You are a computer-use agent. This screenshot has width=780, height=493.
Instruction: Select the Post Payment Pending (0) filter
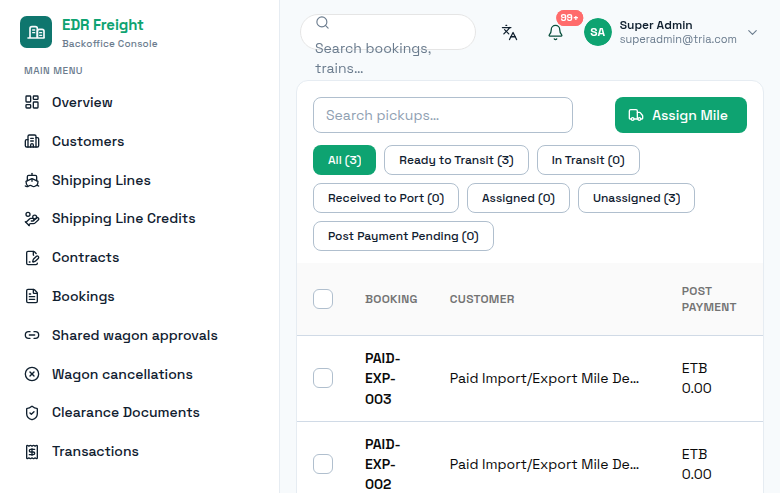pos(403,236)
